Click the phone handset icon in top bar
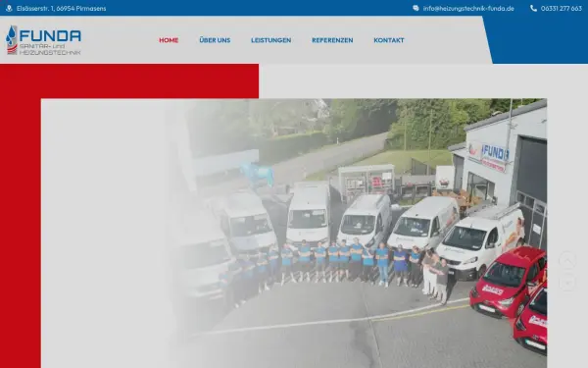588x368 pixels. [533, 8]
